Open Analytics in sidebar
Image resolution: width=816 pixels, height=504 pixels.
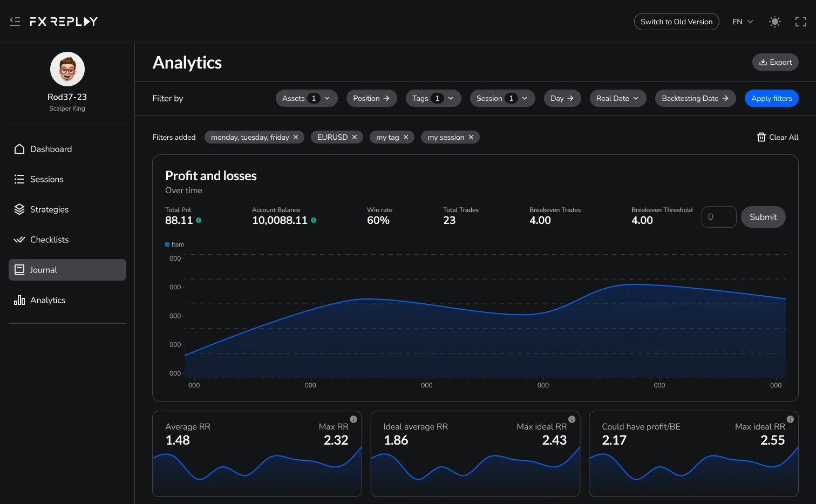(67, 300)
